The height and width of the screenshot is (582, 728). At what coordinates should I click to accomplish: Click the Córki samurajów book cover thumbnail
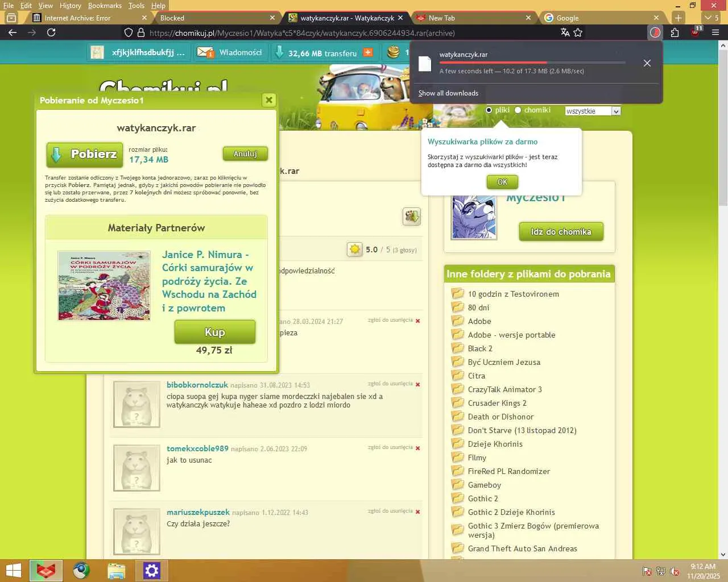[104, 286]
